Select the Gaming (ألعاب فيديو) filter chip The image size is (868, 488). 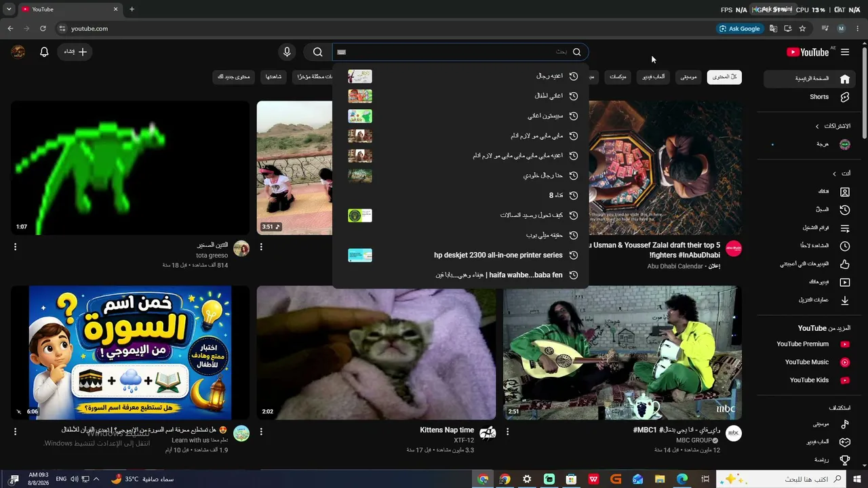coord(654,77)
